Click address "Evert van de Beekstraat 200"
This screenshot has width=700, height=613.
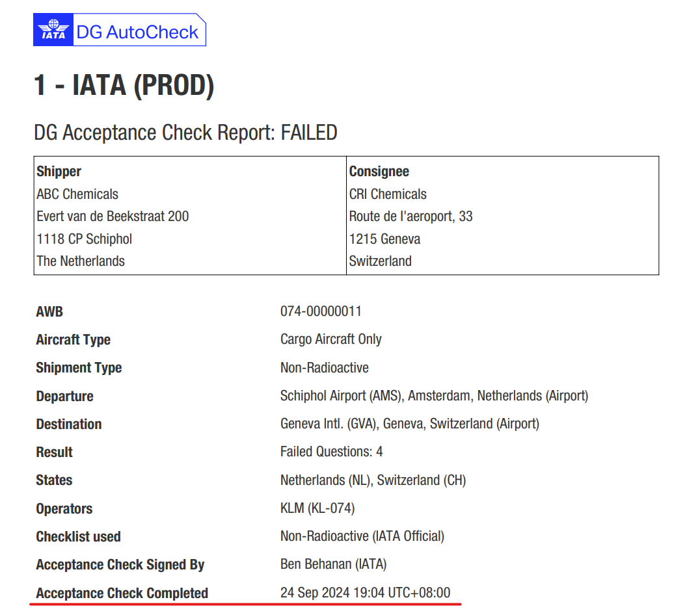tap(113, 216)
